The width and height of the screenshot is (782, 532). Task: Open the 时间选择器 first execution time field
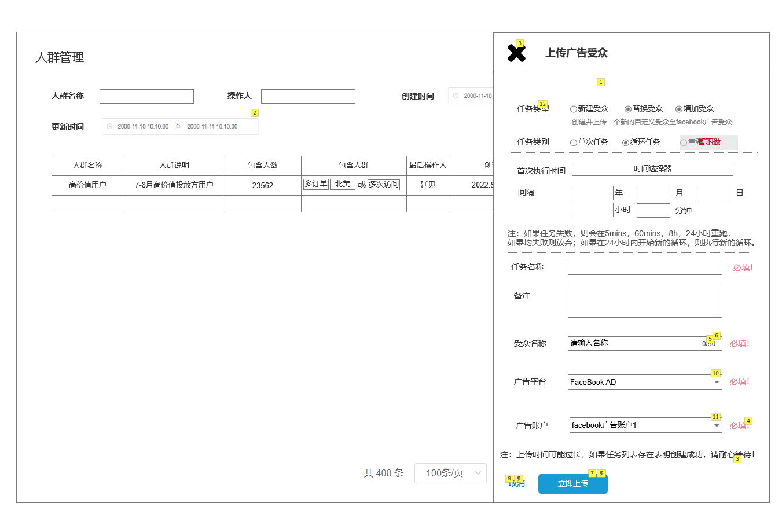pos(652,169)
